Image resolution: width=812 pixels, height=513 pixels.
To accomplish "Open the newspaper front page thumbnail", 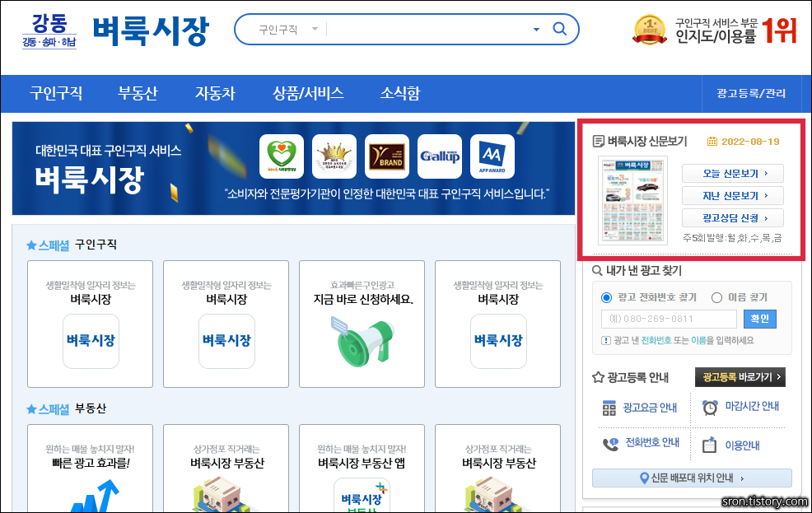I will pos(632,200).
